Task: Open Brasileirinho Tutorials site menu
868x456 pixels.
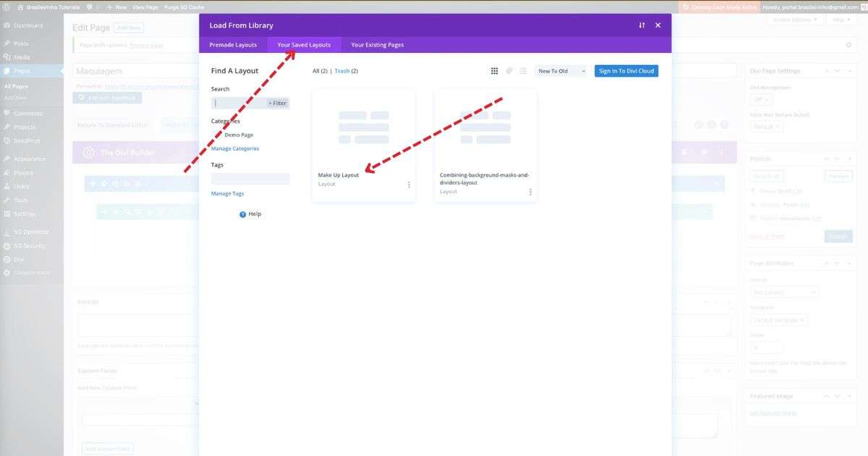Action: [x=48, y=7]
